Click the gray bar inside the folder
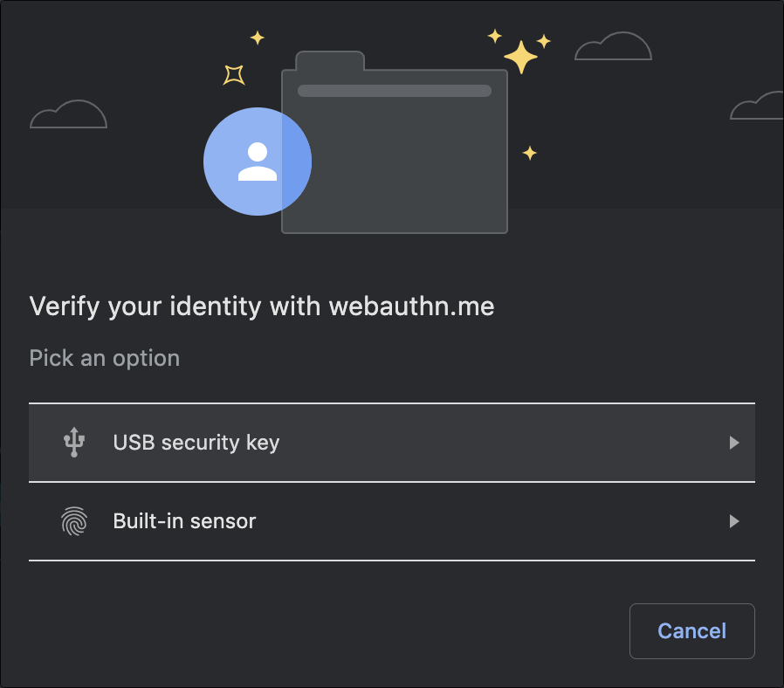 [395, 91]
